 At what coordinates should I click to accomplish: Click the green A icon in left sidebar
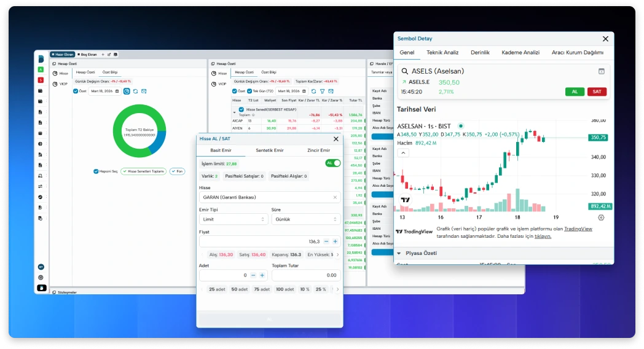pos(41,69)
